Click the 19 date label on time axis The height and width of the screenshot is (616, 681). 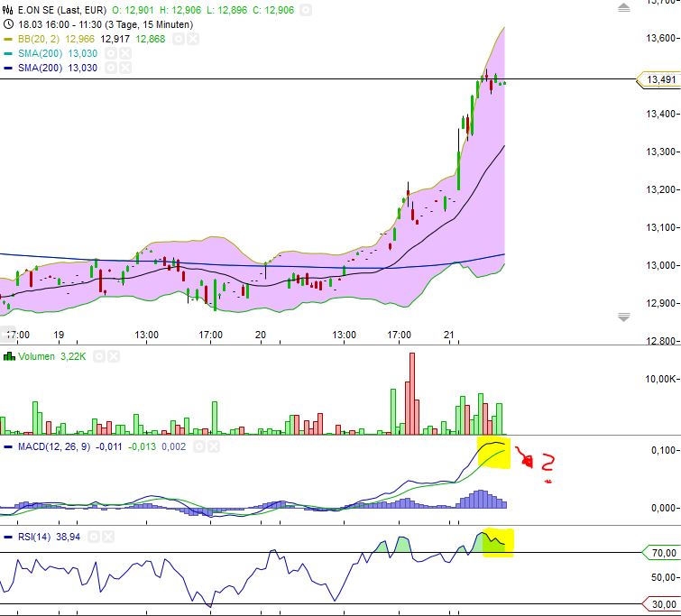(59, 335)
